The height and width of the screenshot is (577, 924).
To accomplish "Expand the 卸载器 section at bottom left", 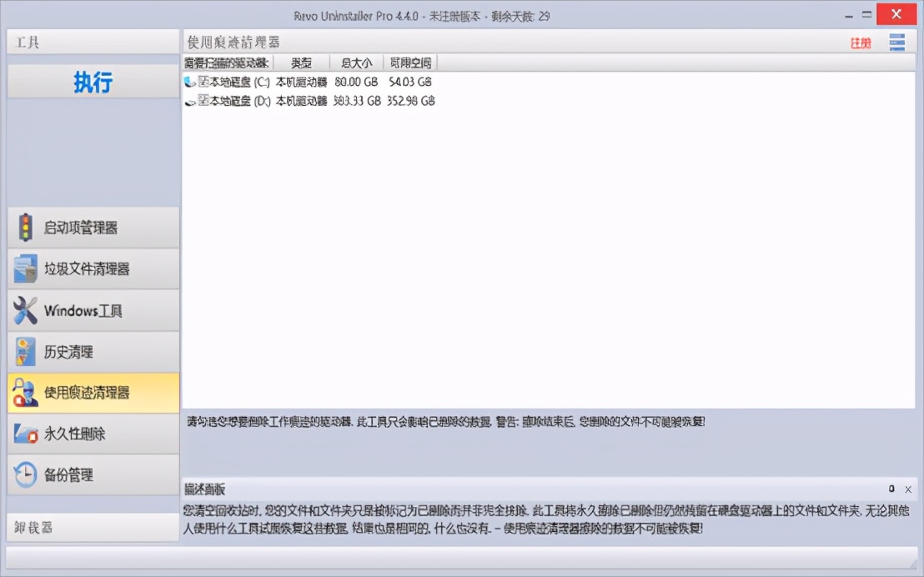I will click(93, 528).
